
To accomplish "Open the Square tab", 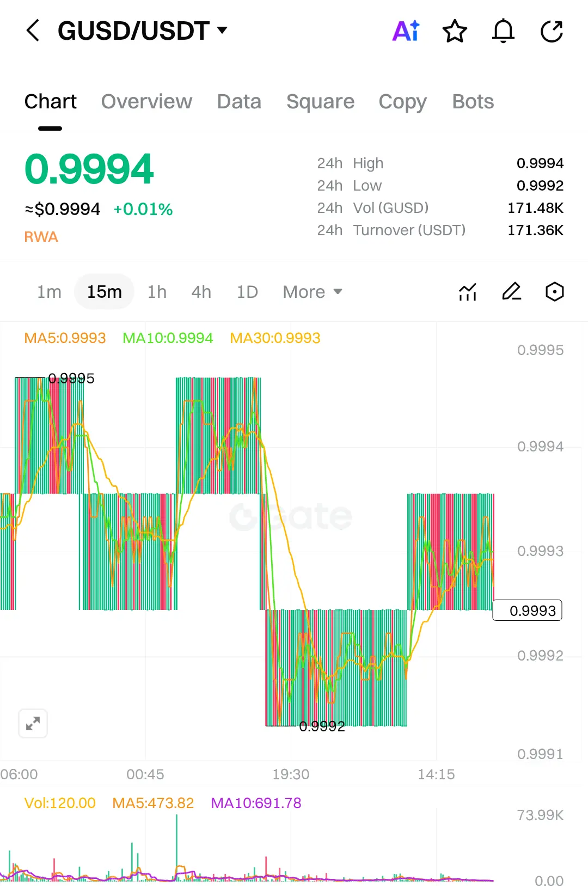I will pyautogui.click(x=320, y=102).
